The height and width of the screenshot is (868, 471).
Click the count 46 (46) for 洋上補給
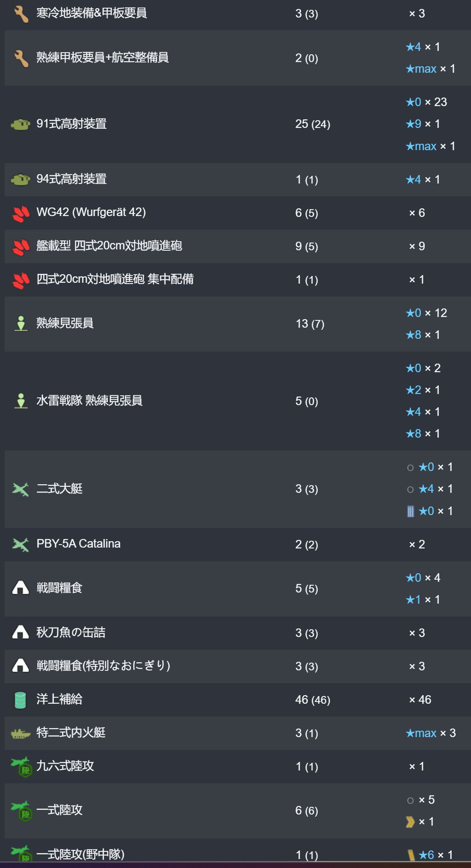coord(313,700)
